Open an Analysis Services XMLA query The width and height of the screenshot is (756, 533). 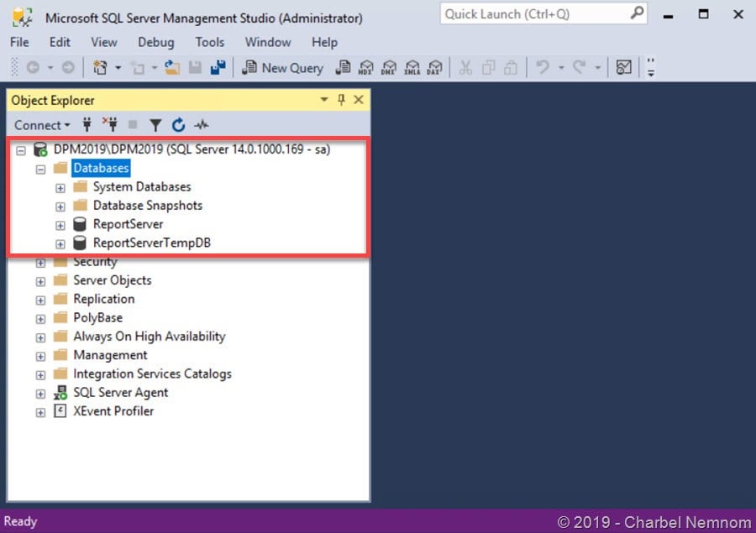click(x=412, y=67)
